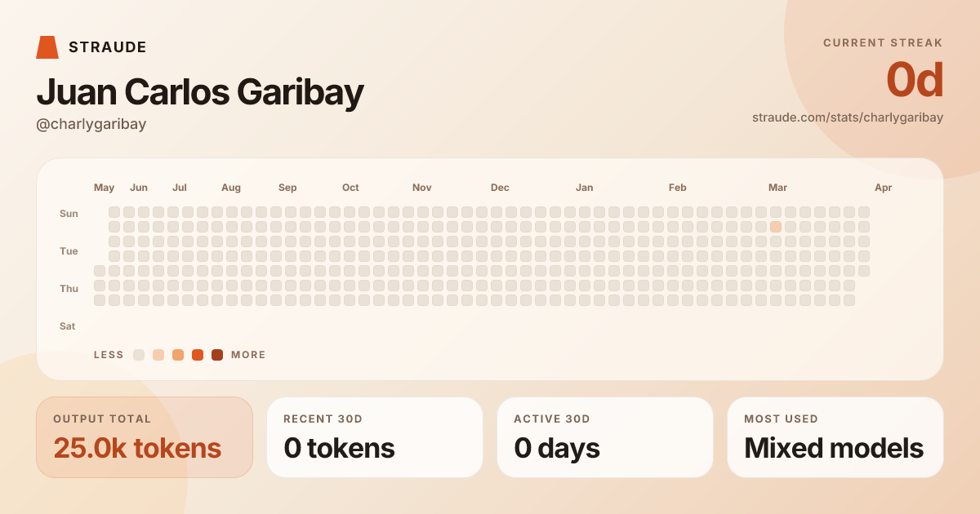Screen dimensions: 980x514
Task: Click the Straude orange logo icon
Action: (47, 47)
